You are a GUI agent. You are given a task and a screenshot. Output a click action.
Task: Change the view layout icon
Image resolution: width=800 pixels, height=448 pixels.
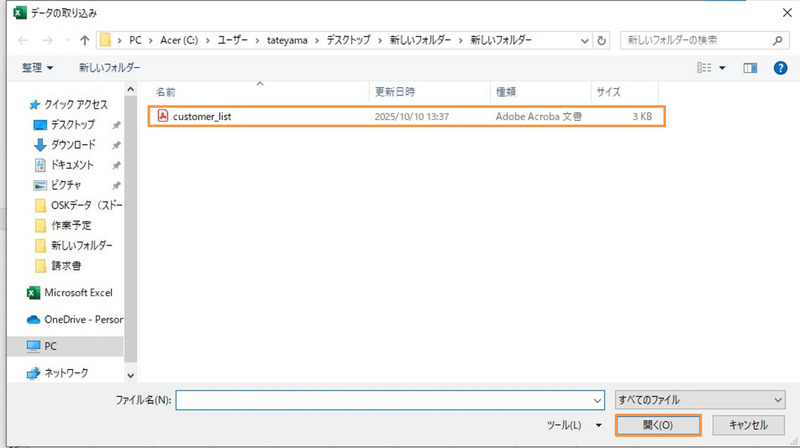pos(704,67)
